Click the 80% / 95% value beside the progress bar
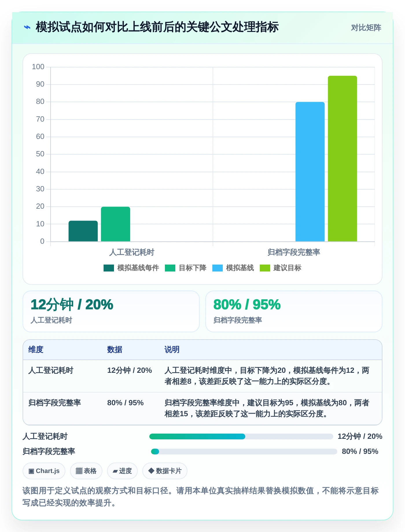405x532 pixels. click(x=360, y=452)
